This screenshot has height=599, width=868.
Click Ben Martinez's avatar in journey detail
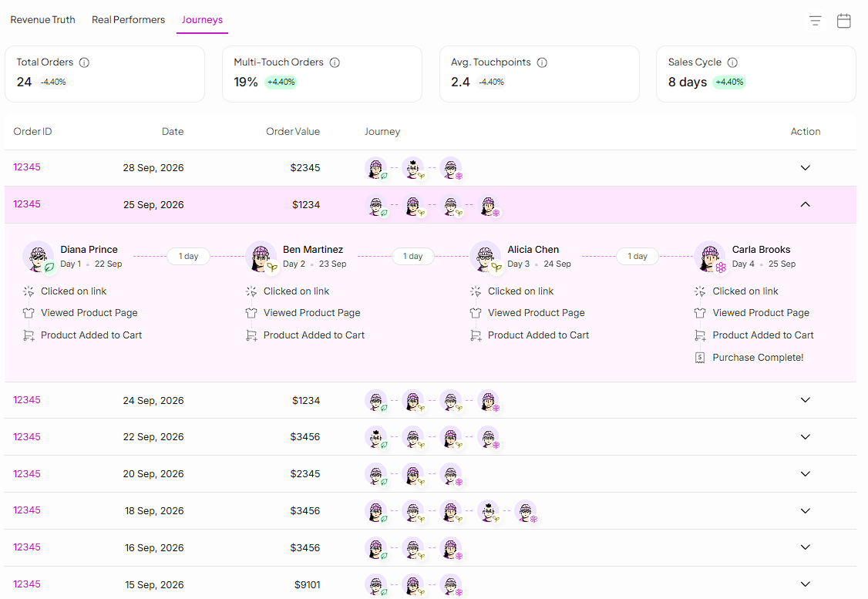click(261, 256)
